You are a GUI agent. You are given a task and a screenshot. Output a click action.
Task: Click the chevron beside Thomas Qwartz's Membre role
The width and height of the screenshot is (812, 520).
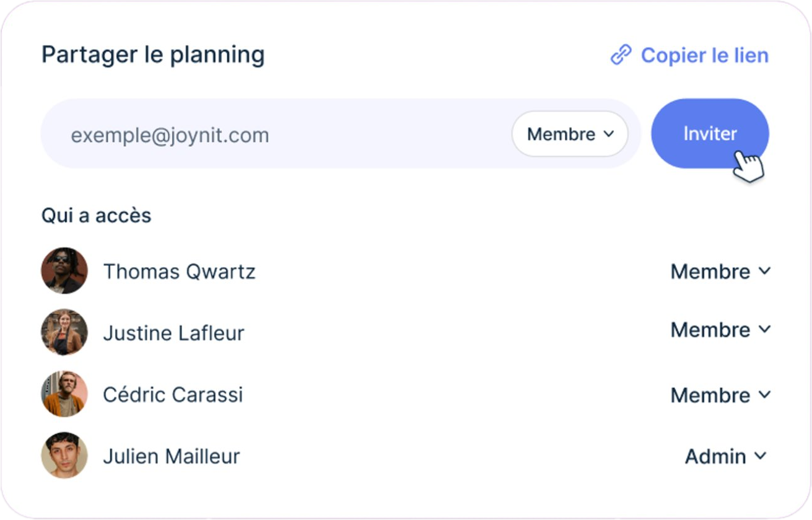(766, 271)
